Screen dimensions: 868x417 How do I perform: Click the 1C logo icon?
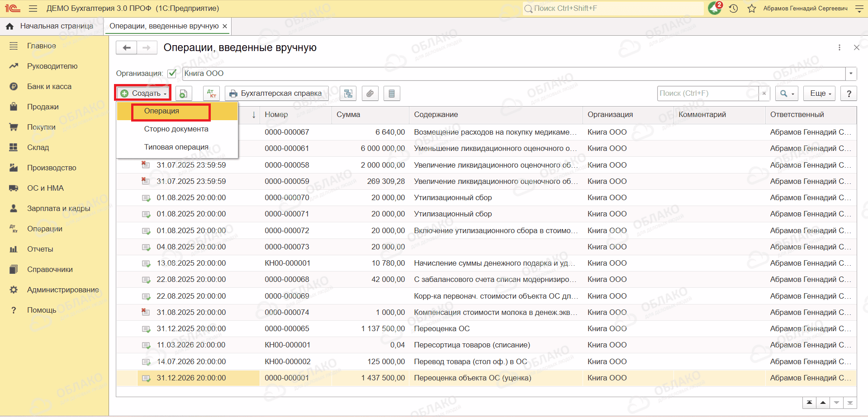pos(13,9)
